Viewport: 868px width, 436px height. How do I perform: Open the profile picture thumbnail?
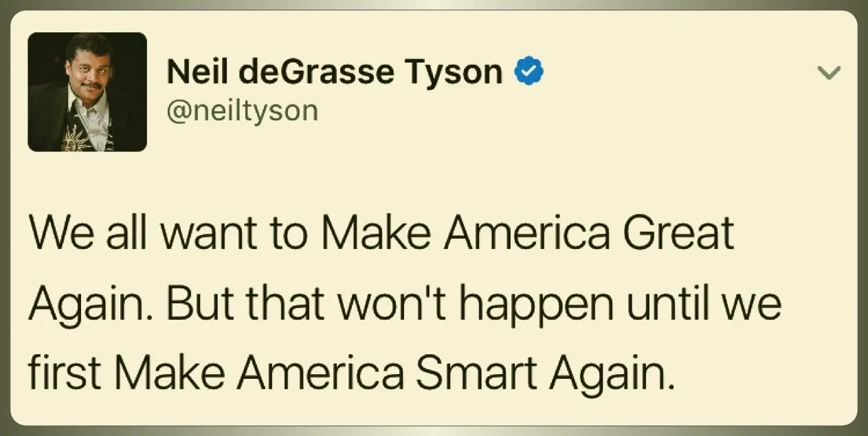pyautogui.click(x=87, y=91)
